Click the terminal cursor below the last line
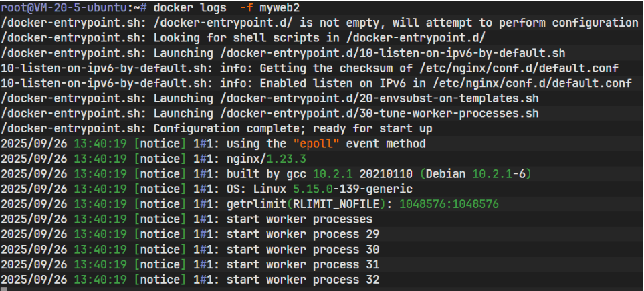 tap(5, 289)
